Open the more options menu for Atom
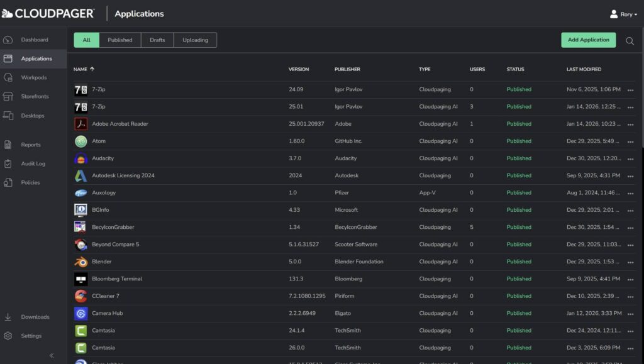The height and width of the screenshot is (364, 644). (630, 141)
